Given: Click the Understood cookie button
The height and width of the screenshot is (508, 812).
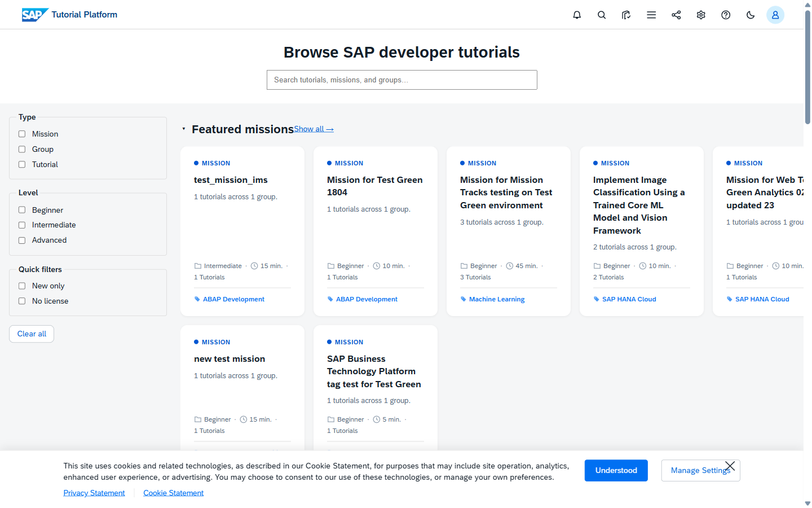Looking at the screenshot, I should [616, 471].
